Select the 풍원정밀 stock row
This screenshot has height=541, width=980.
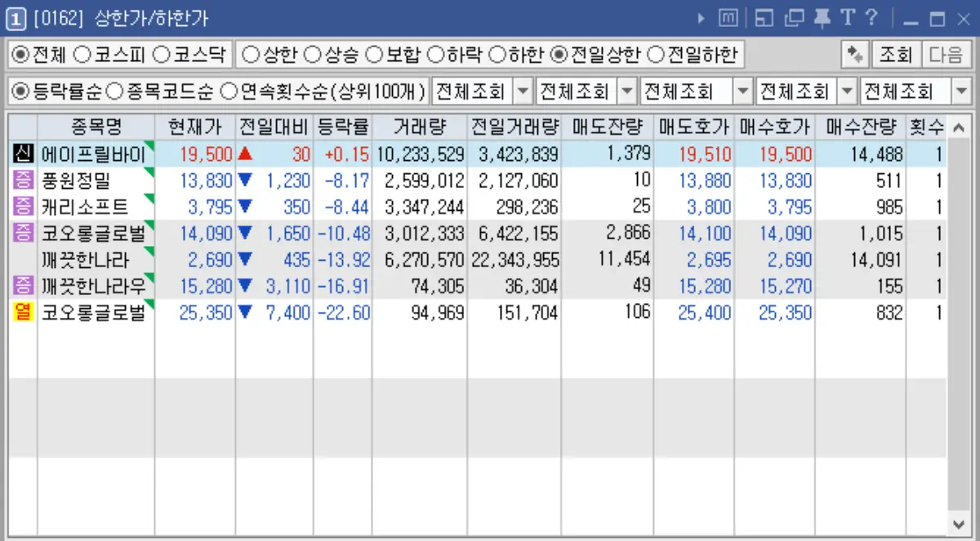coord(90,177)
